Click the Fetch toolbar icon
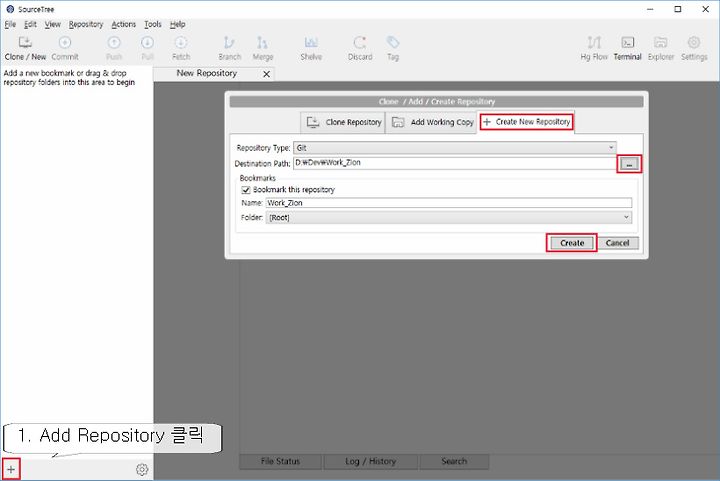This screenshot has width=720, height=481. (181, 43)
